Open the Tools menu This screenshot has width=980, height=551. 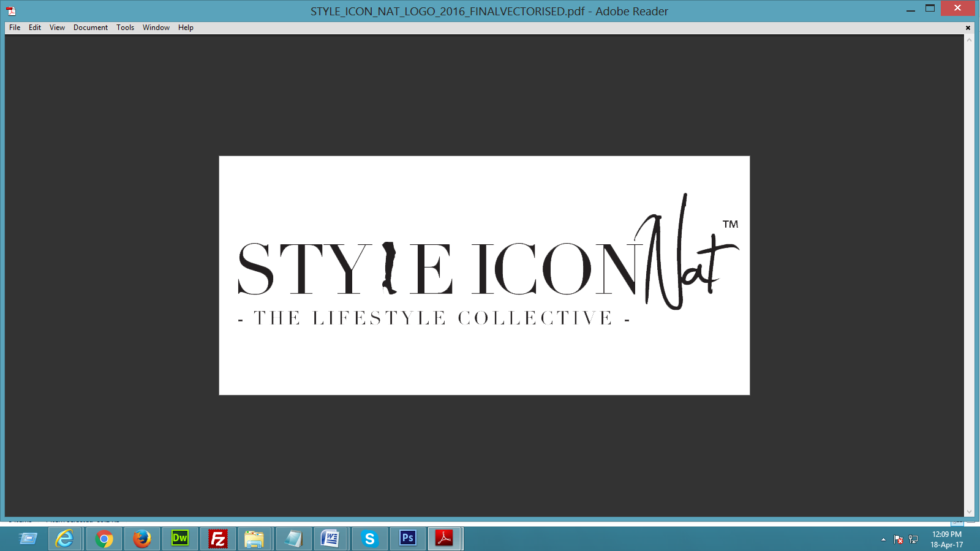pyautogui.click(x=126, y=28)
